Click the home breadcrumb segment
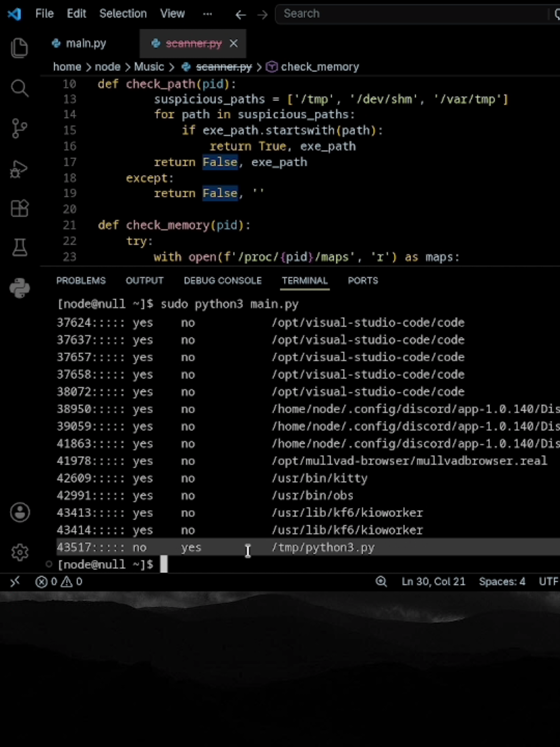 tap(67, 67)
